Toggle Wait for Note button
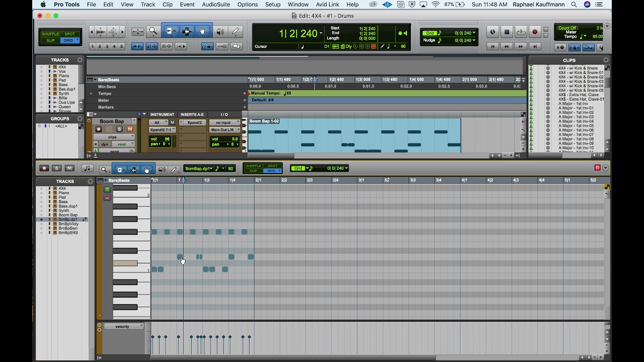Viewport: 644px width, 362px height. point(560,47)
